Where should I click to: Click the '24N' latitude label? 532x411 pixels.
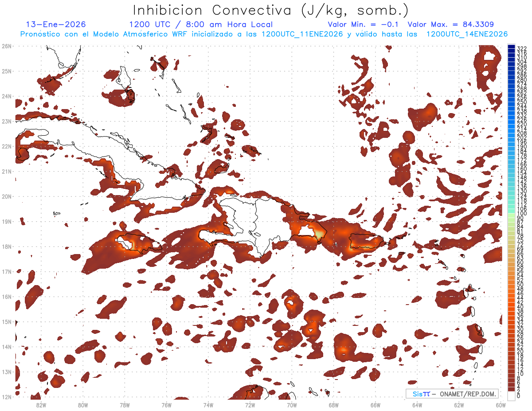coord(7,96)
